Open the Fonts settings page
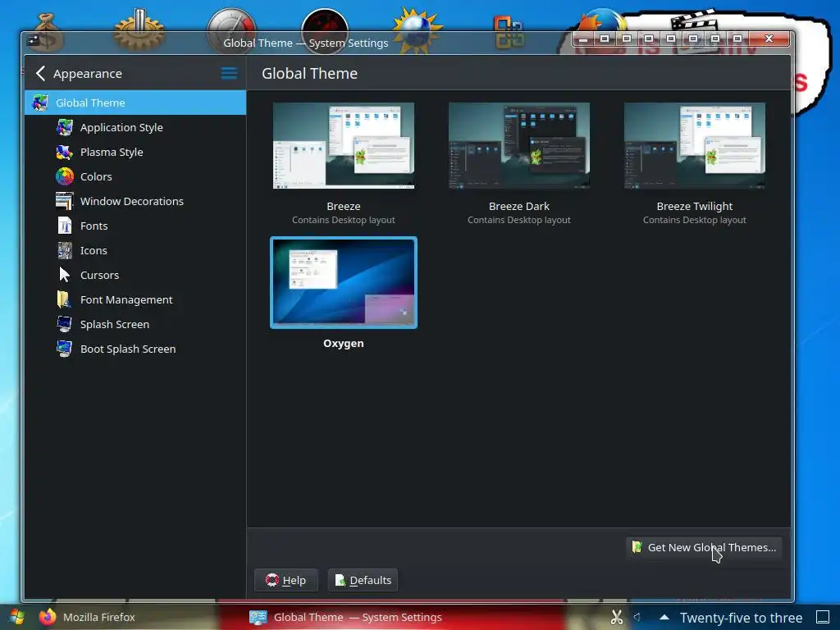The height and width of the screenshot is (630, 840). (x=135, y=226)
